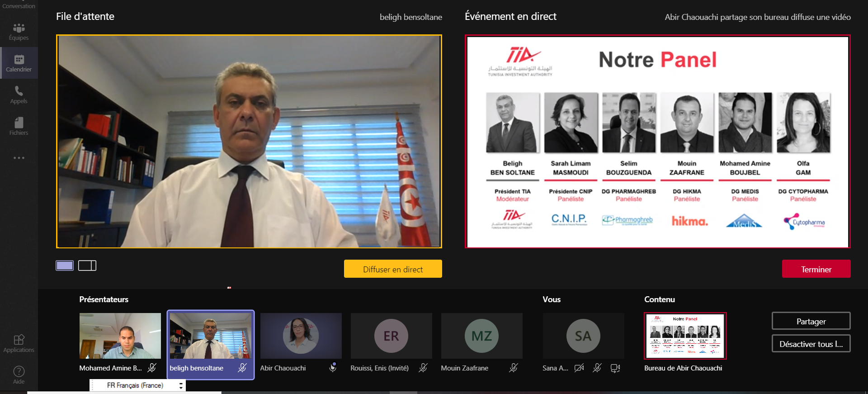Click the "Mouin Zaafrane" name label
The height and width of the screenshot is (394, 868).
[464, 368]
